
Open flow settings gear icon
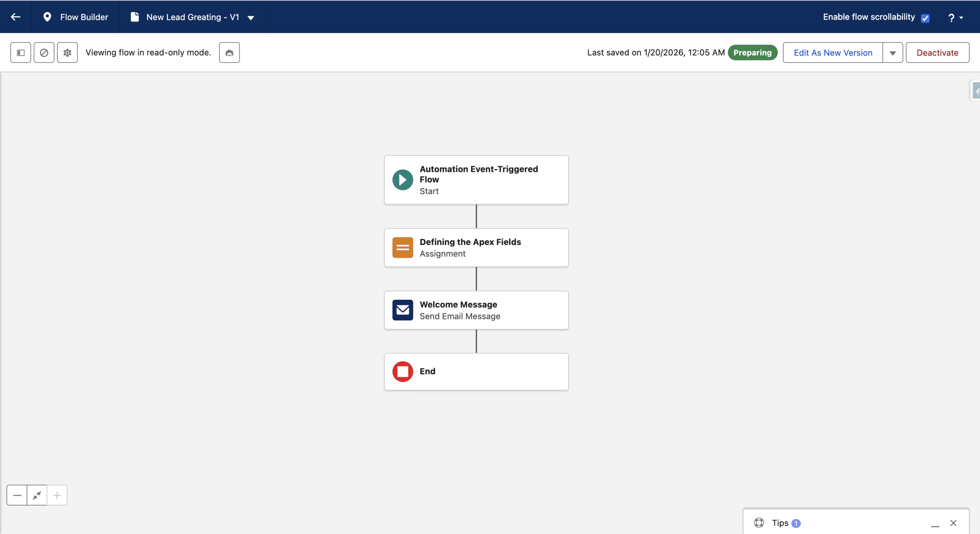pyautogui.click(x=67, y=52)
